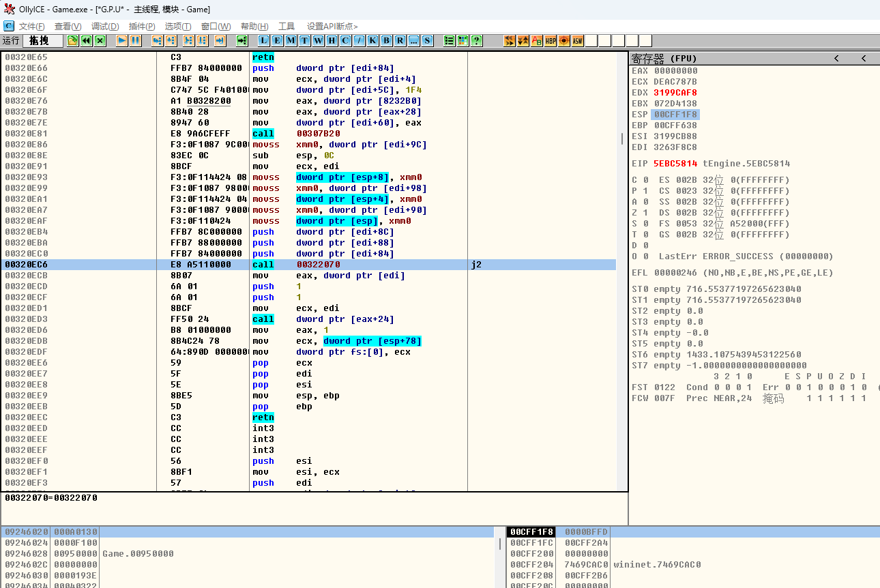Open Run trace with the ... button
This screenshot has height=588, width=880.
(413, 40)
